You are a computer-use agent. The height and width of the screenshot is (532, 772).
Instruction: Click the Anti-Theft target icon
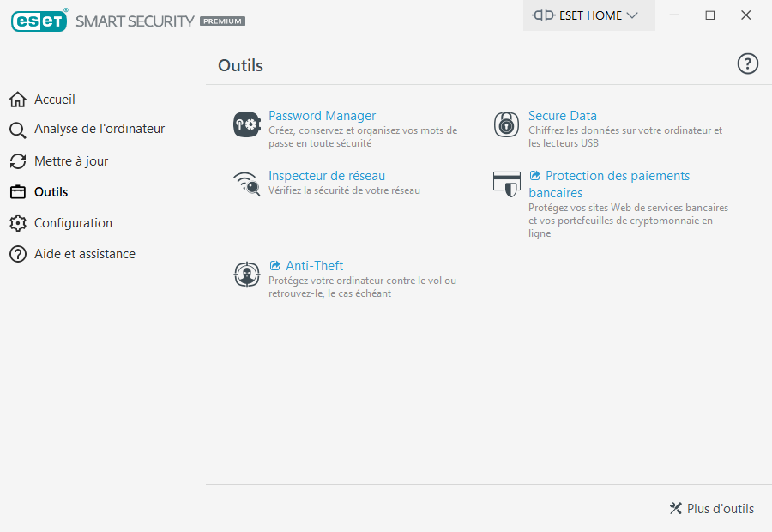click(247, 275)
